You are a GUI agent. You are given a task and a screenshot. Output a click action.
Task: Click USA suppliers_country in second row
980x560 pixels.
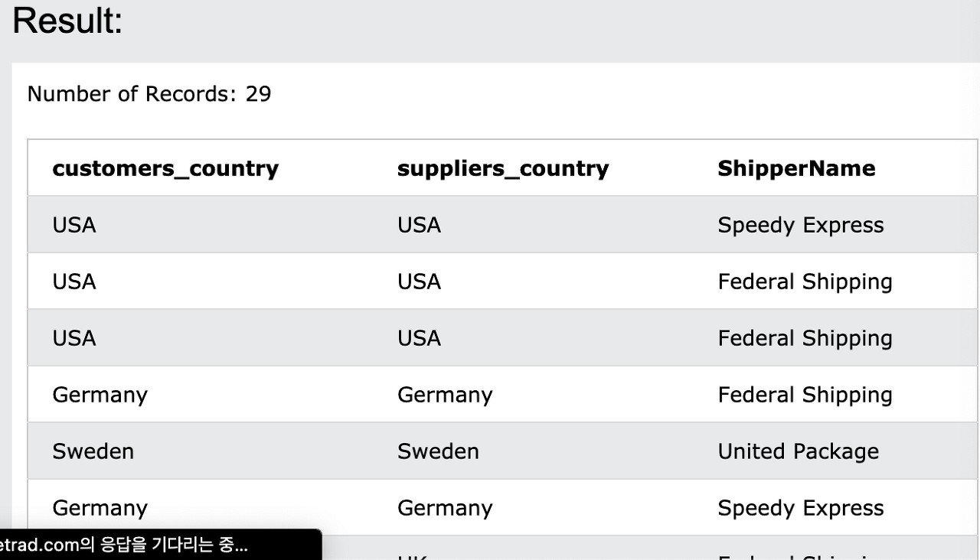419,282
